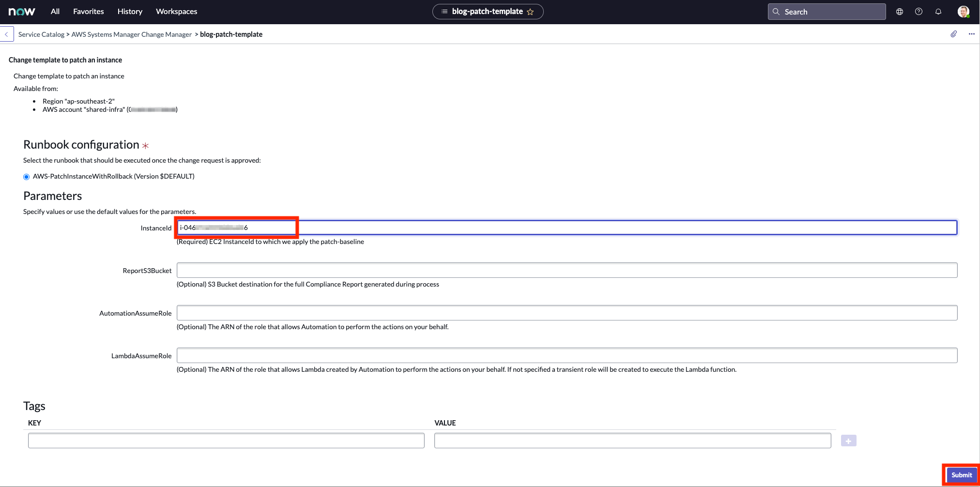Open the All navigation menu

click(x=55, y=11)
